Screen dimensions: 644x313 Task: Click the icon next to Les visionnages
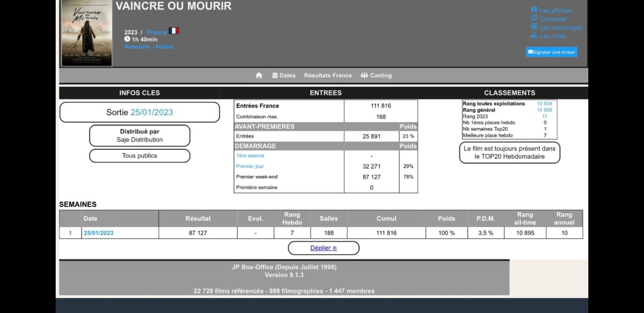tap(534, 27)
